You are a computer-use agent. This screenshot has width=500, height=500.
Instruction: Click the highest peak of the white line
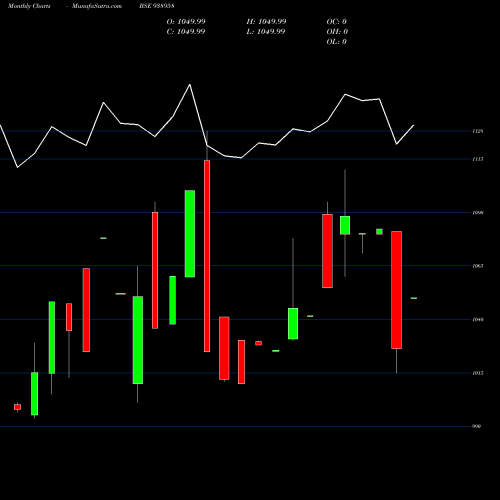pos(190,85)
